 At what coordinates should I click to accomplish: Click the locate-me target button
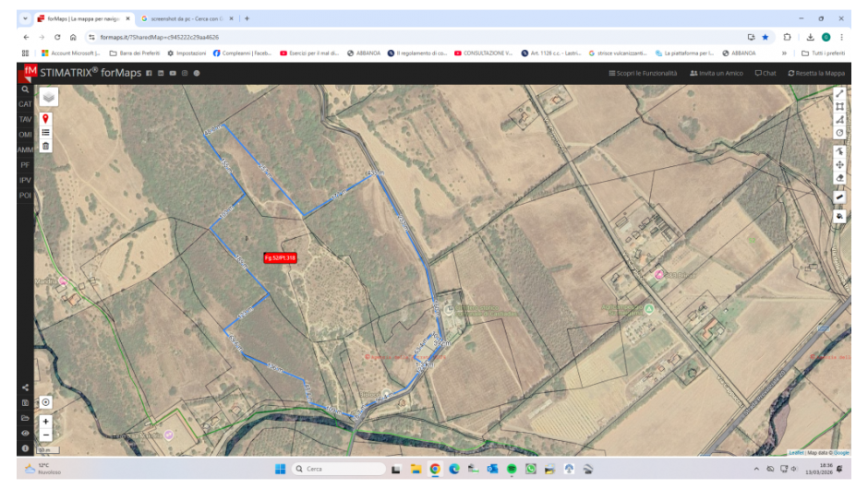point(45,402)
